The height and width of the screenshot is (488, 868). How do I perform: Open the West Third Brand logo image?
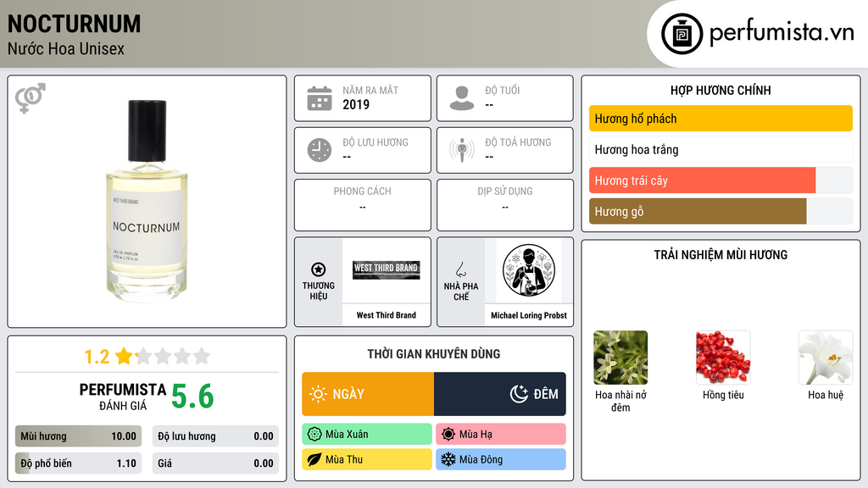(387, 270)
